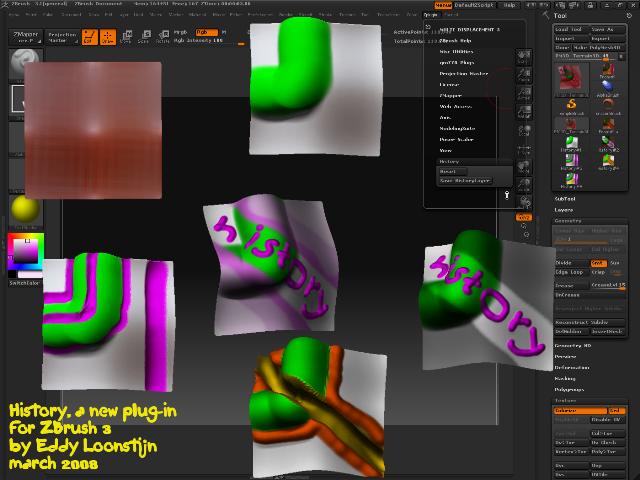Image resolution: width=640 pixels, height=480 pixels.
Task: Click the Scroll canvas icon on right shelf
Action: 524,56
